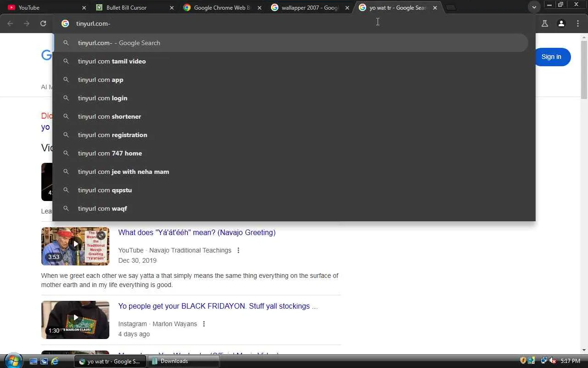Close the wallpaper 2007 tab

click(x=347, y=8)
